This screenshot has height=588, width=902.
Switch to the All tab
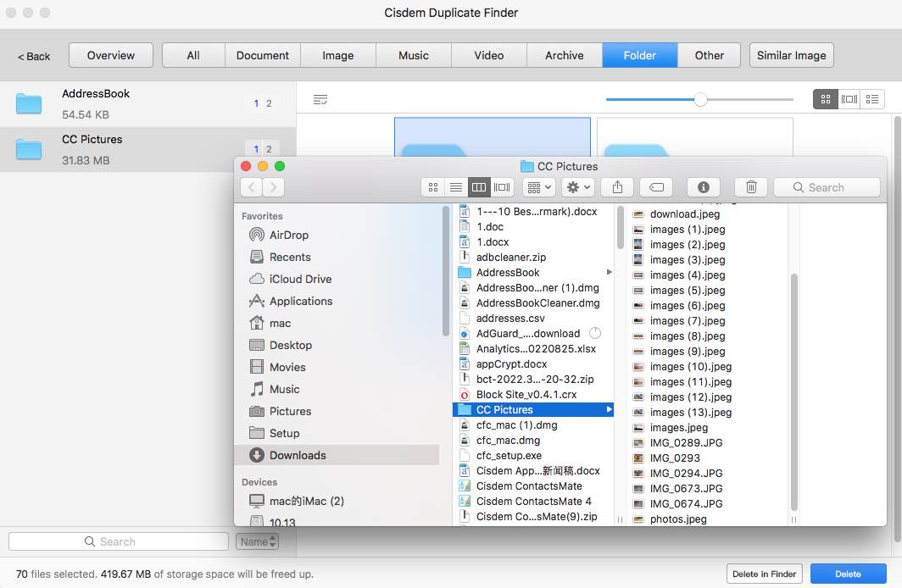coord(193,55)
